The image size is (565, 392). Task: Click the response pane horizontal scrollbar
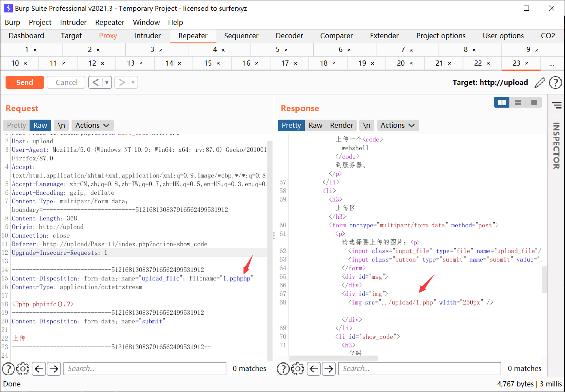coord(334,358)
